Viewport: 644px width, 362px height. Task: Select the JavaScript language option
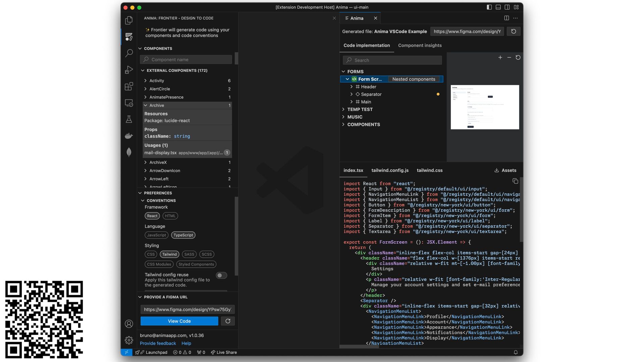pos(156,235)
